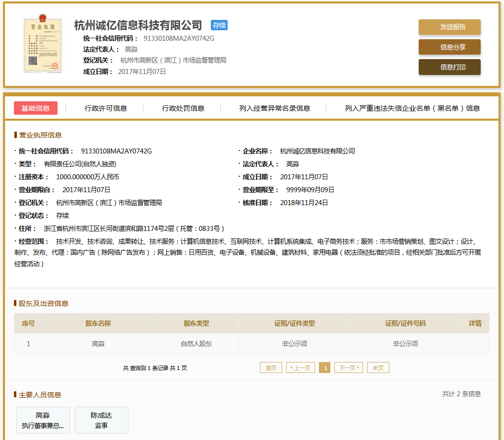
Task: Go to 列入严重违法失信企业名单（黑名单）信息 tab
Action: (x=412, y=108)
